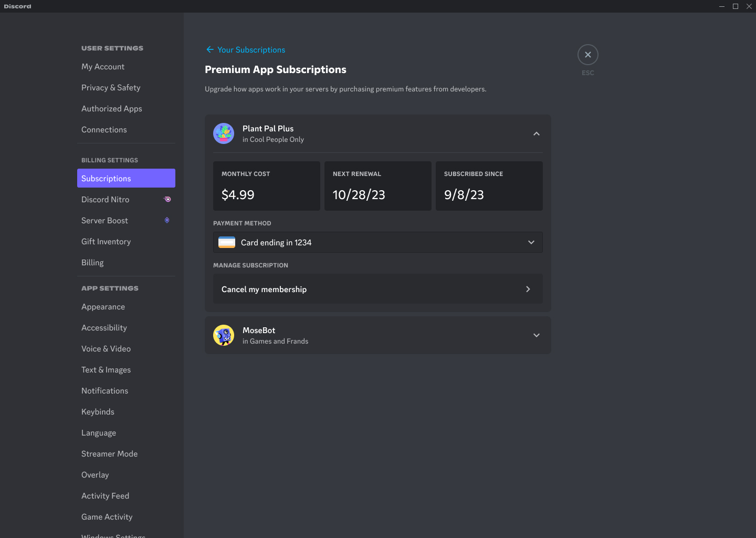Switch to the Discord Nitro section
756x538 pixels.
pyautogui.click(x=105, y=199)
